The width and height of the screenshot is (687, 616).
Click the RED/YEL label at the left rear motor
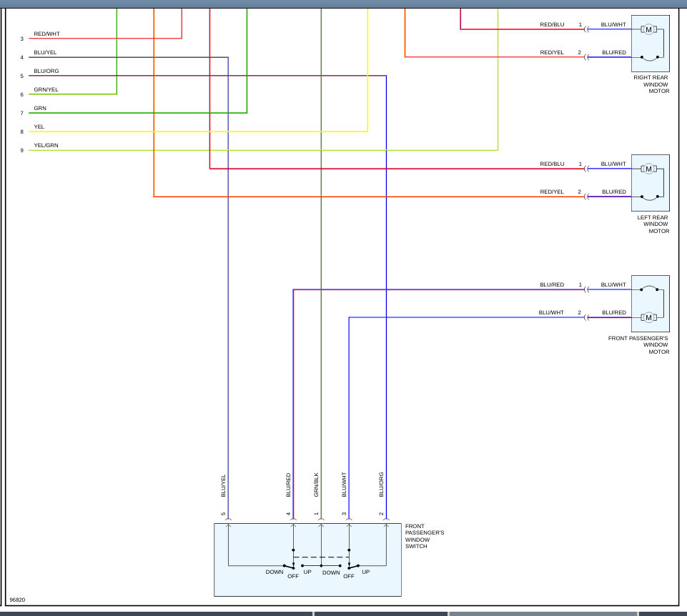click(552, 192)
